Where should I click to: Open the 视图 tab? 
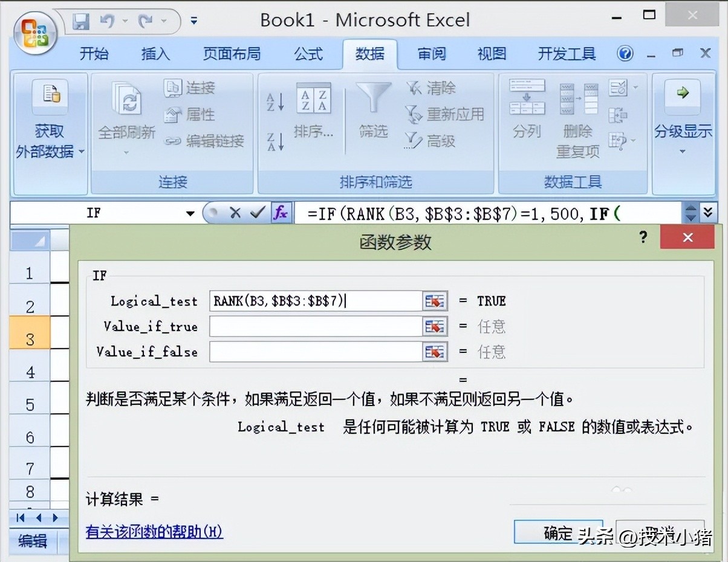[492, 54]
